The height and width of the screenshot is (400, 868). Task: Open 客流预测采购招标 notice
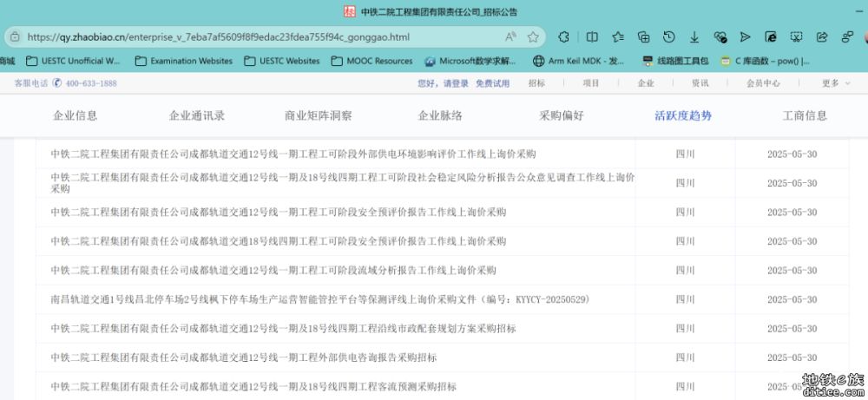[x=253, y=387]
